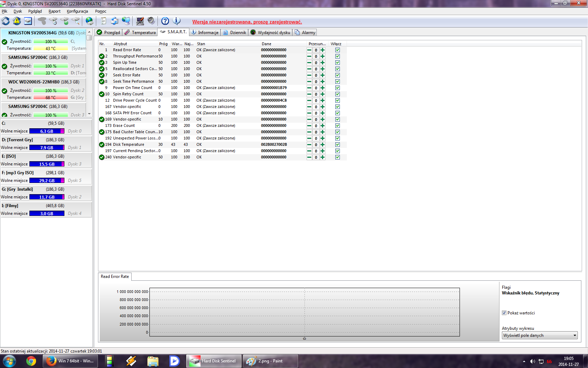Toggle the Włącz checkbox for Power On Time Count
588x368 pixels.
point(337,88)
